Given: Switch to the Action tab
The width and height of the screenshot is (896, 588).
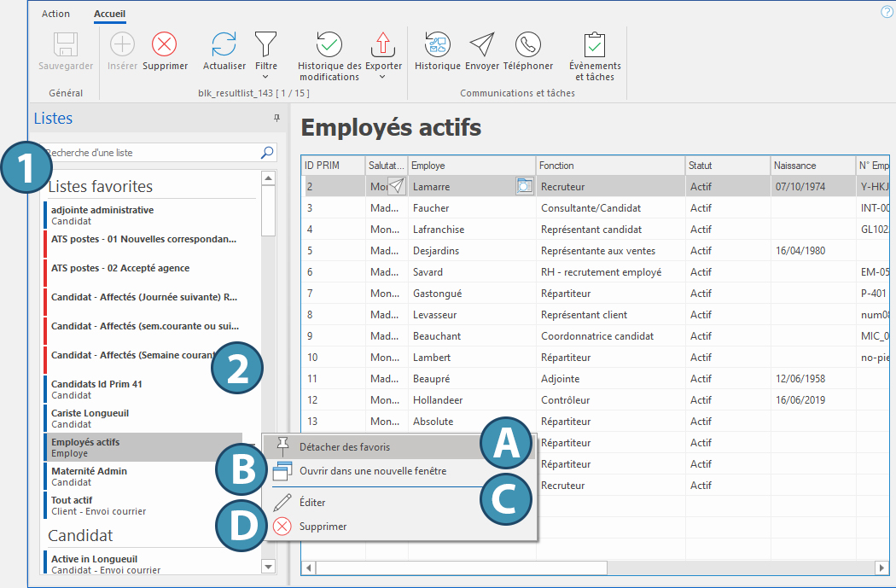Looking at the screenshot, I should 56,14.
